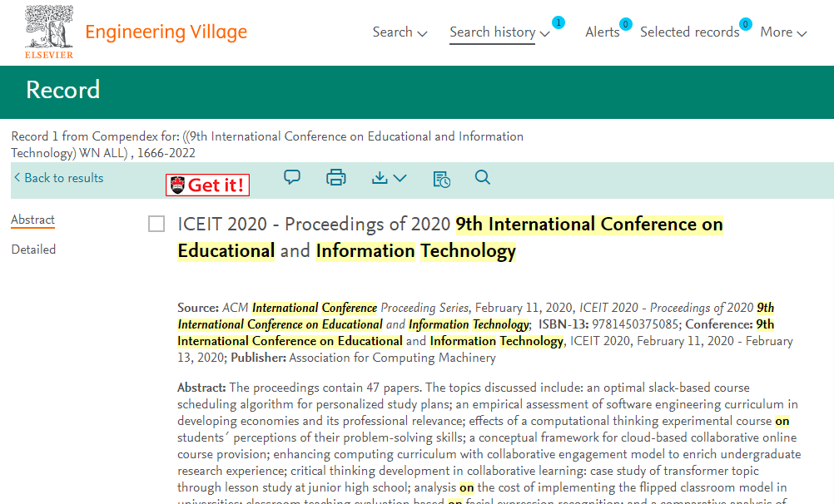
Task: Switch to the Abstract tab
Action: pos(33,220)
